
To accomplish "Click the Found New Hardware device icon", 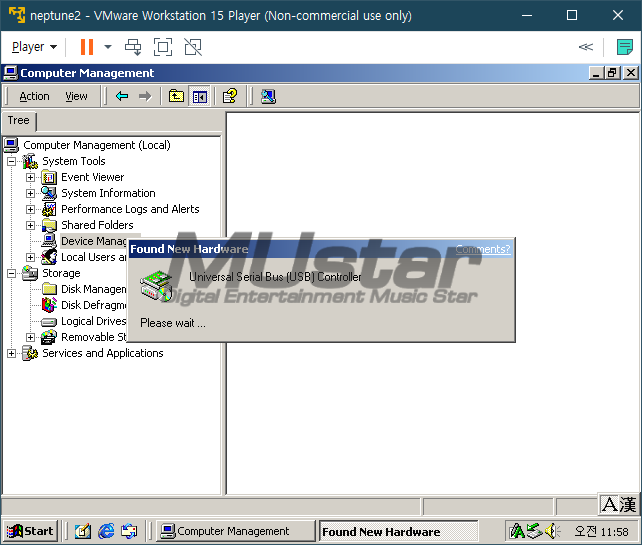I will pyautogui.click(x=156, y=285).
